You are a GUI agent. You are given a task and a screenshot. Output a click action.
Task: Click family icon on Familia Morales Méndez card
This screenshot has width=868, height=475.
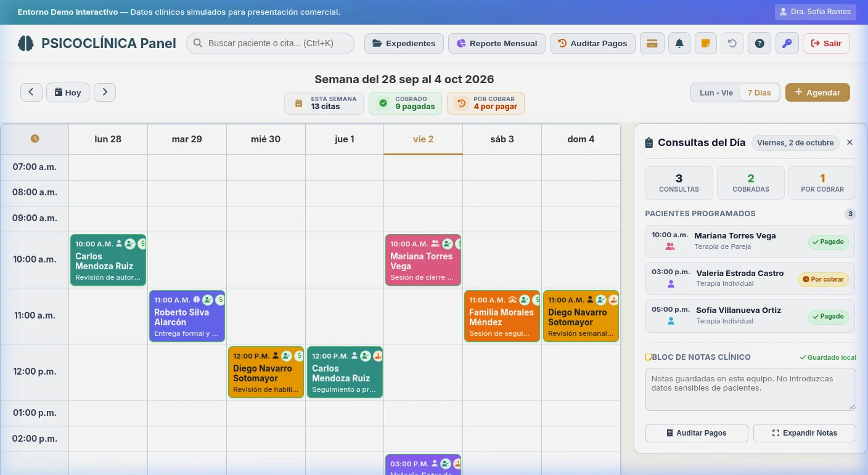pos(512,300)
